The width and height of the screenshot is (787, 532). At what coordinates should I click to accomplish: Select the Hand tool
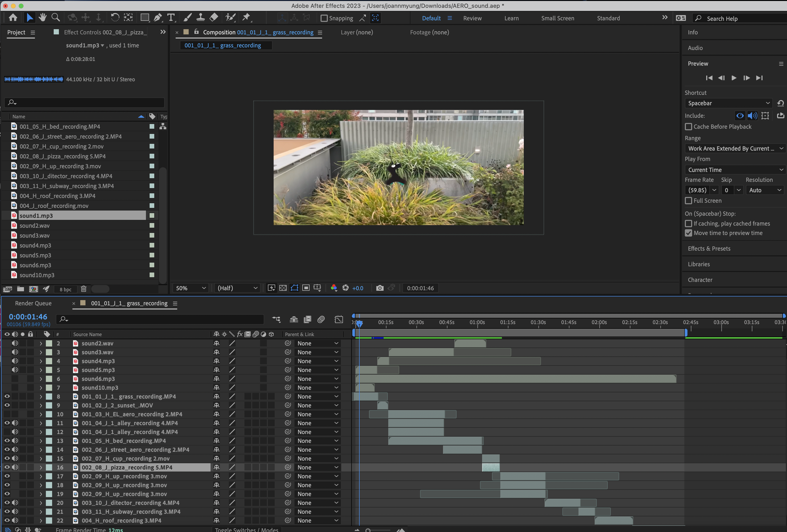[x=42, y=18]
